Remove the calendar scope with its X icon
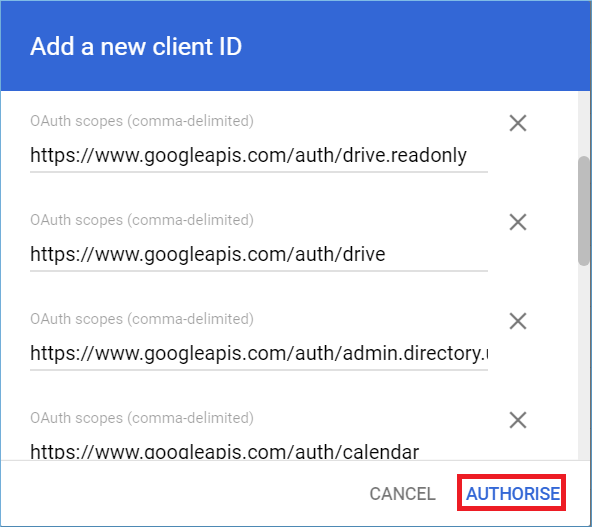This screenshot has width=592, height=527. tap(518, 420)
